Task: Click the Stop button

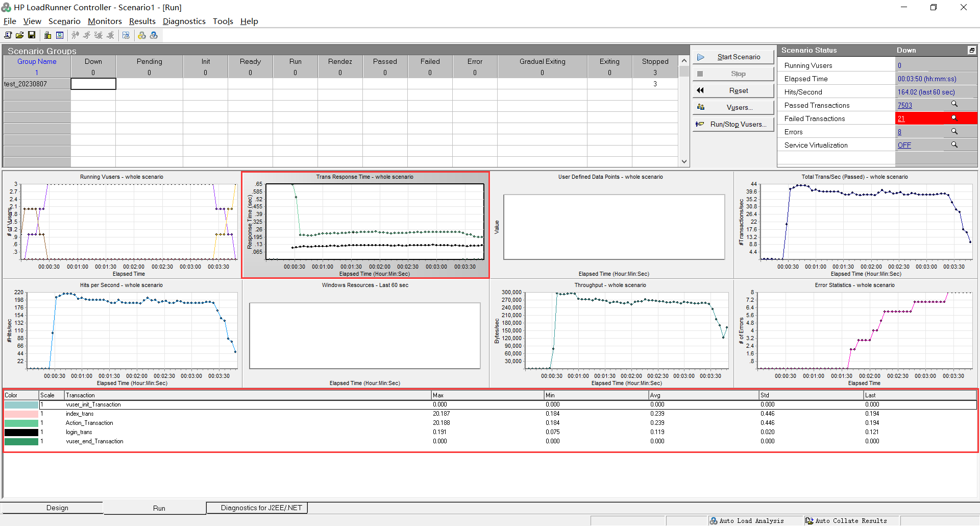Action: pos(733,74)
